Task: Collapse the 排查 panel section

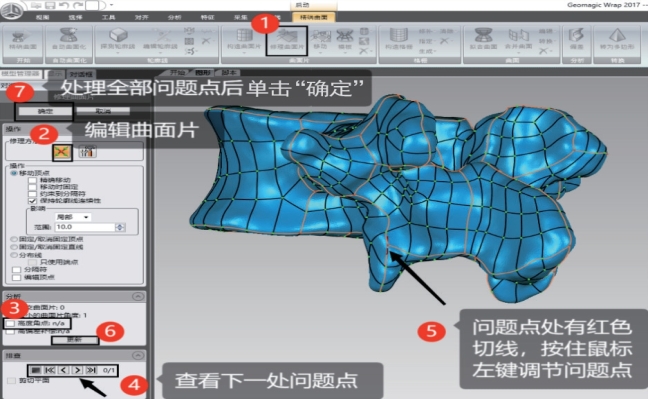Action: pyautogui.click(x=138, y=355)
